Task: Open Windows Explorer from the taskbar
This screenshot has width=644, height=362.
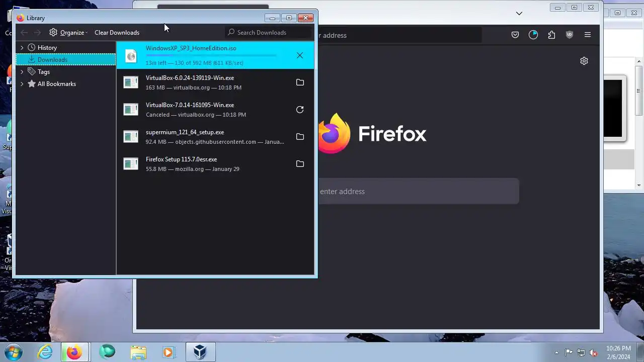Action: (138, 352)
